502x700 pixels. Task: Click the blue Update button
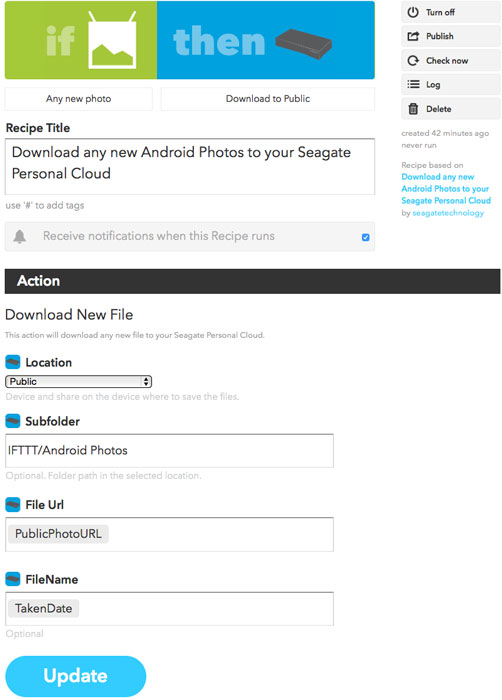pyautogui.click(x=75, y=676)
